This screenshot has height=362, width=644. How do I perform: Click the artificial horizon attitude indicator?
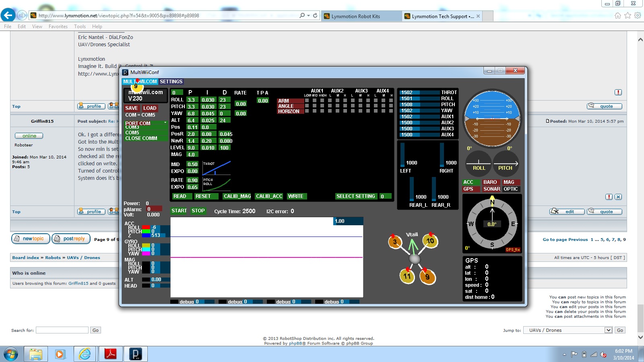click(492, 118)
